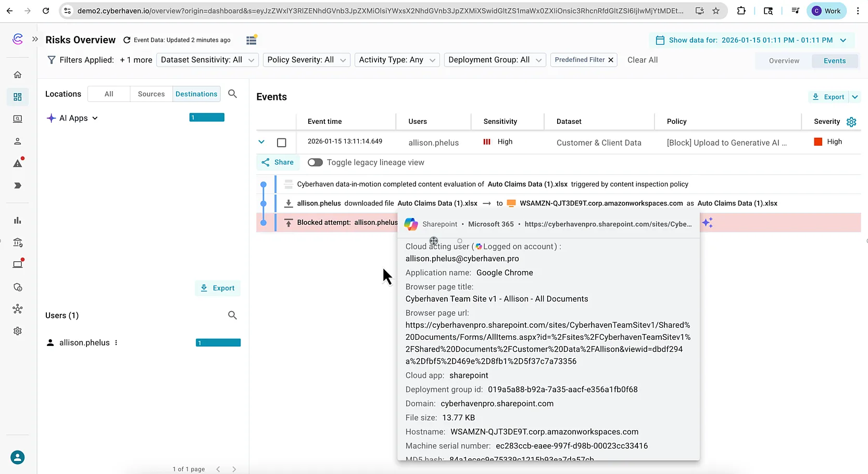Open endpoints laptop icon in sidebar

click(x=18, y=264)
